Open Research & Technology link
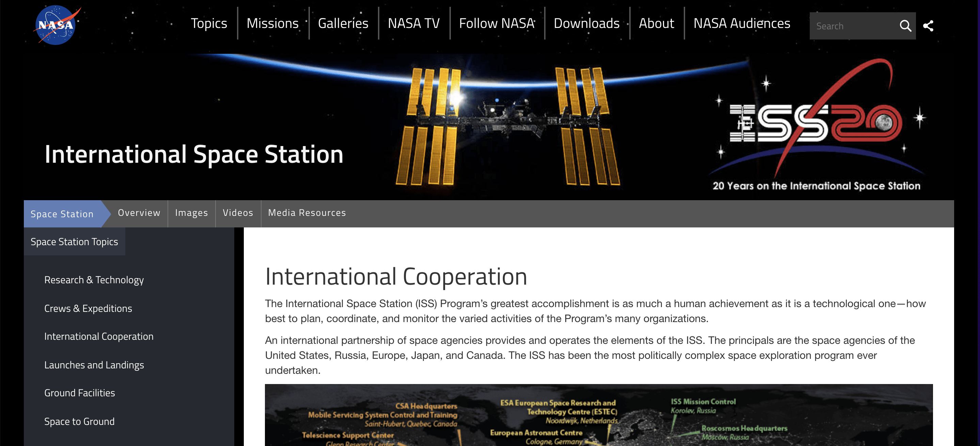This screenshot has width=980, height=446. point(94,280)
